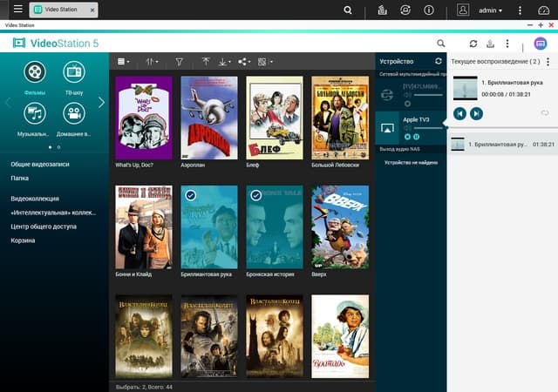The width and height of the screenshot is (558, 392).
Task: Uncheck the Бронкская история poster checkmark
Action: point(255,195)
